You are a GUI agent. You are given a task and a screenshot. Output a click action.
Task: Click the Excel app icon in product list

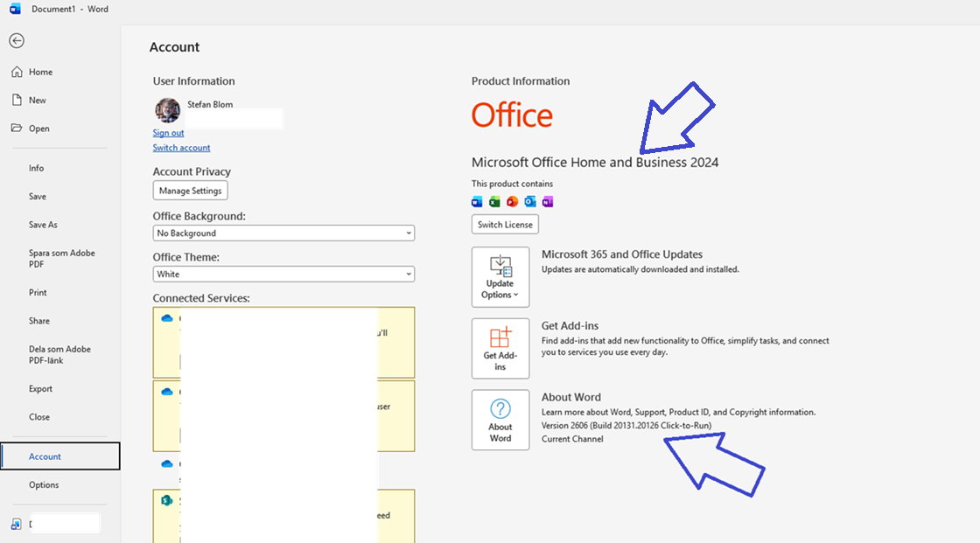[494, 202]
